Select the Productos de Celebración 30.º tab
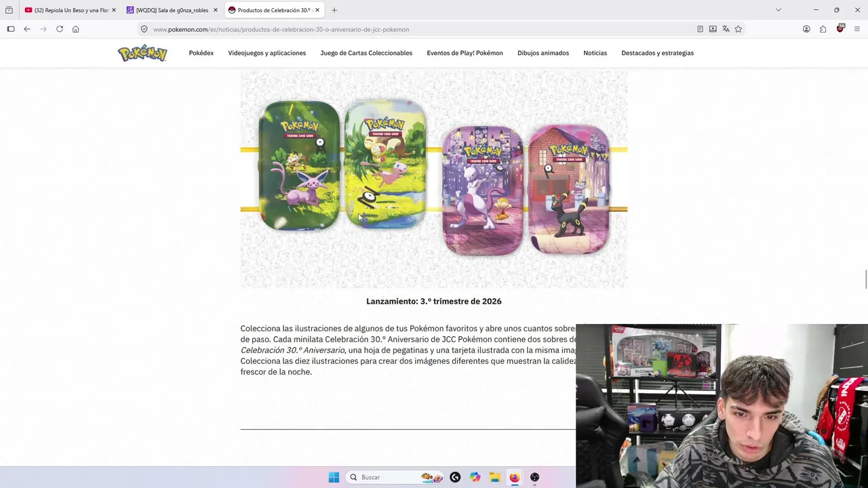 (x=274, y=10)
